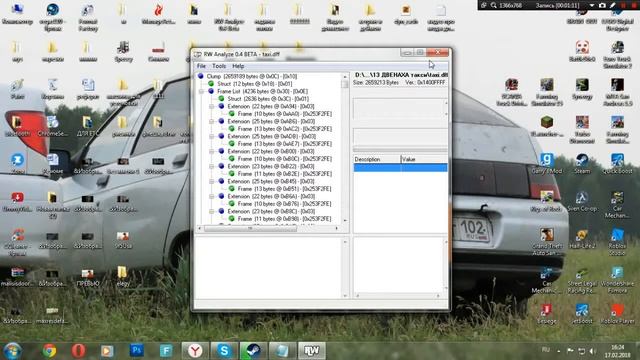The height and width of the screenshot is (360, 640).
Task: Select the Frame row at 0xB98
Action: click(284, 219)
